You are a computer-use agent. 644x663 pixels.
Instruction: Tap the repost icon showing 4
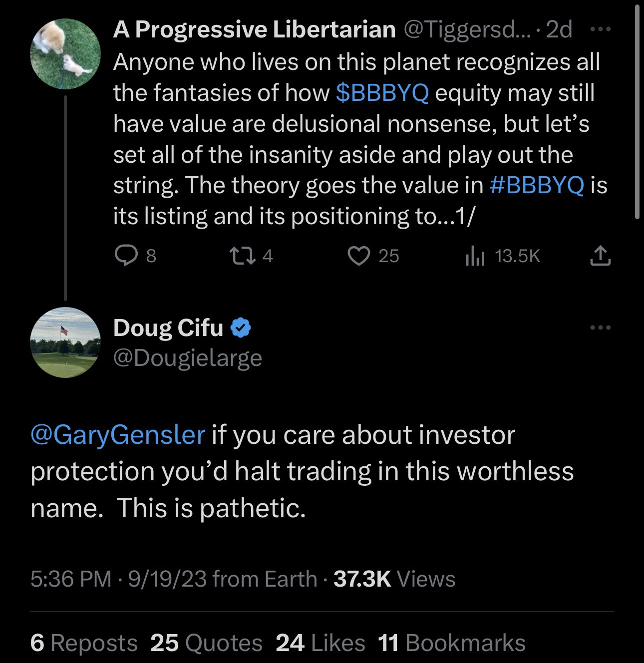(242, 256)
